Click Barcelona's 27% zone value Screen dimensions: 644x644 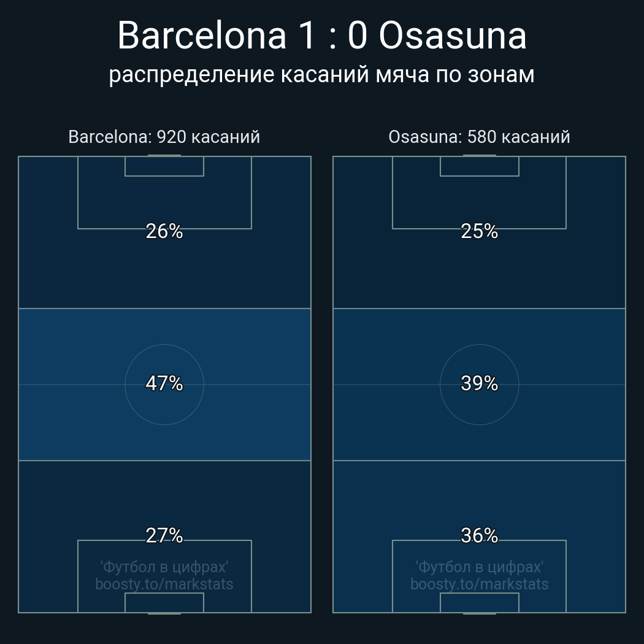164,535
